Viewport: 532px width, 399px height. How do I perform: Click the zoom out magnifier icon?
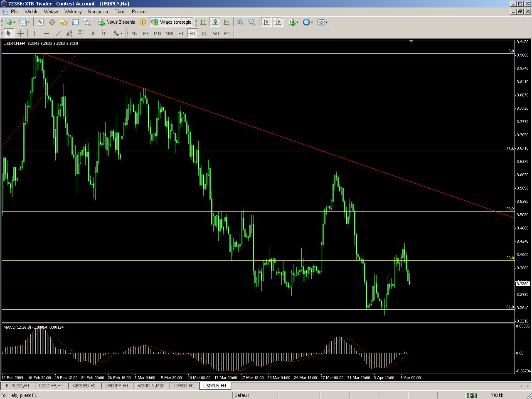coord(252,22)
